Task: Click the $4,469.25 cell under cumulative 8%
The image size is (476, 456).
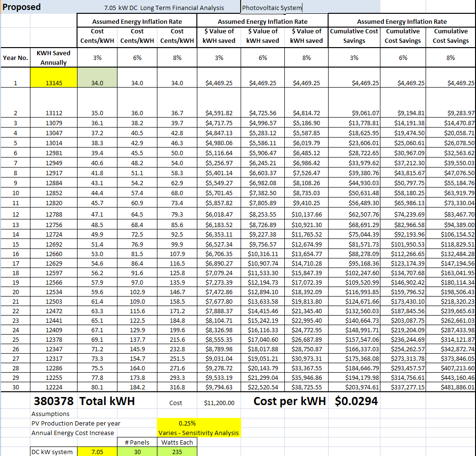Action: coord(450,77)
